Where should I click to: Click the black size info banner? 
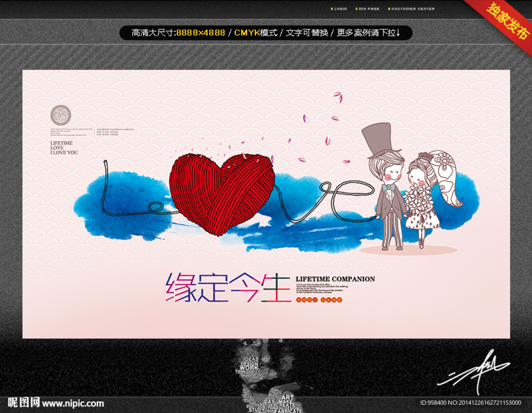(x=266, y=33)
